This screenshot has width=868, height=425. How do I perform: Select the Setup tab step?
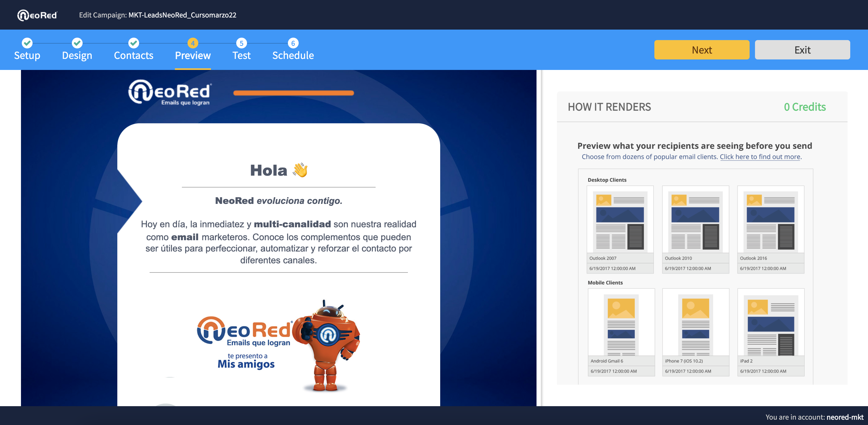click(x=27, y=49)
